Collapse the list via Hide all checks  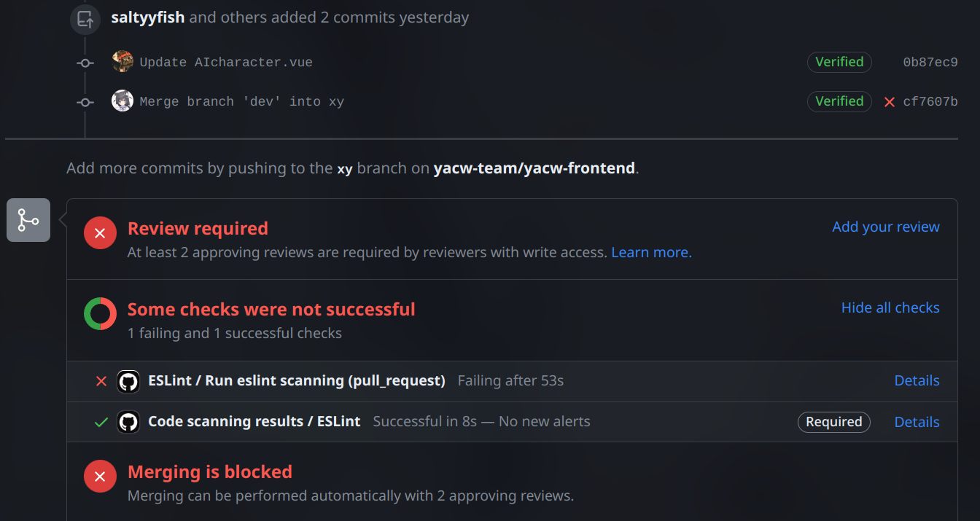tap(890, 307)
